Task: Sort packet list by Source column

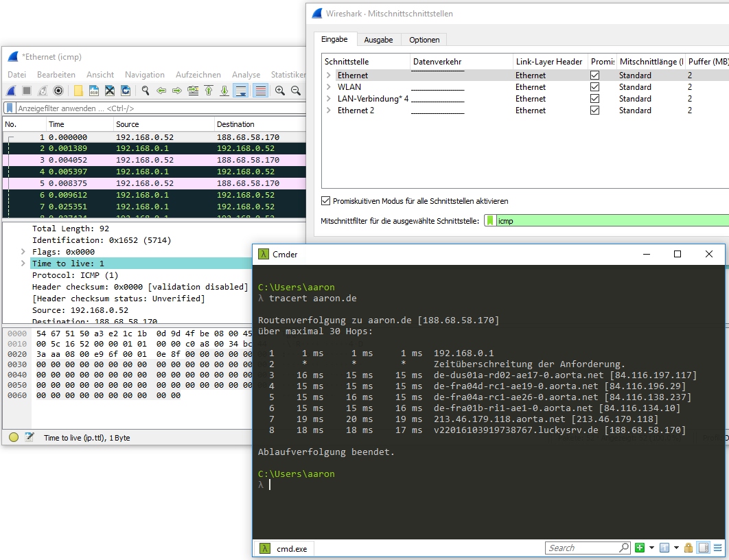Action: click(x=164, y=124)
